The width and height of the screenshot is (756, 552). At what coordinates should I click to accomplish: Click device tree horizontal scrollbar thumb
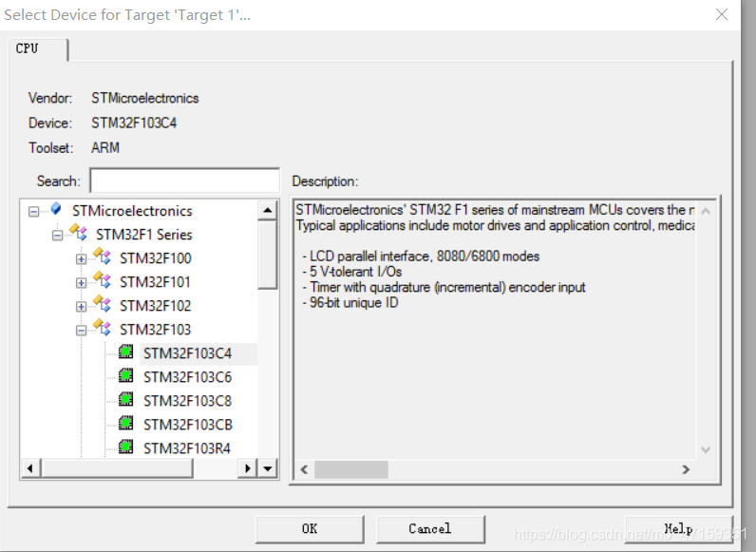[x=117, y=468]
